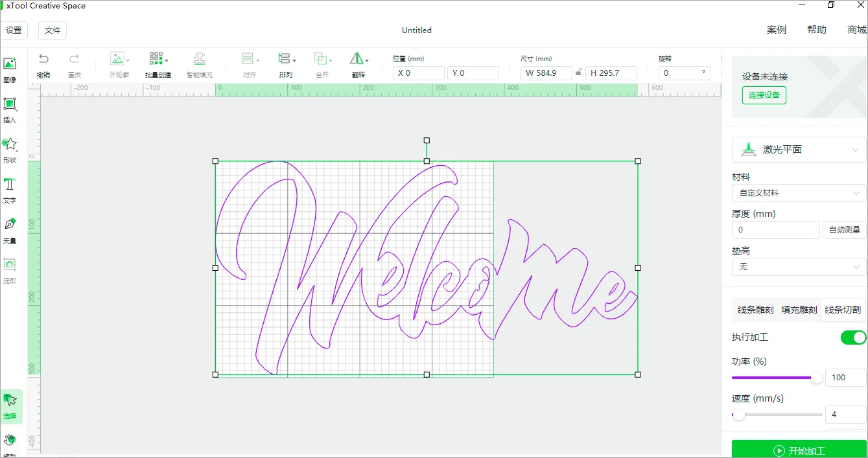Click the W width input field
Screen dimensions: 868x458
coord(546,73)
